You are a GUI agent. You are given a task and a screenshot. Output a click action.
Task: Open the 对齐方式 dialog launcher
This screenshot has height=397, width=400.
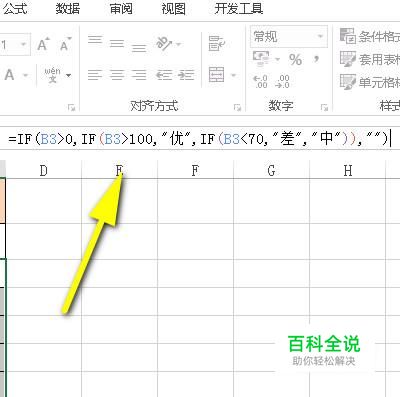237,107
